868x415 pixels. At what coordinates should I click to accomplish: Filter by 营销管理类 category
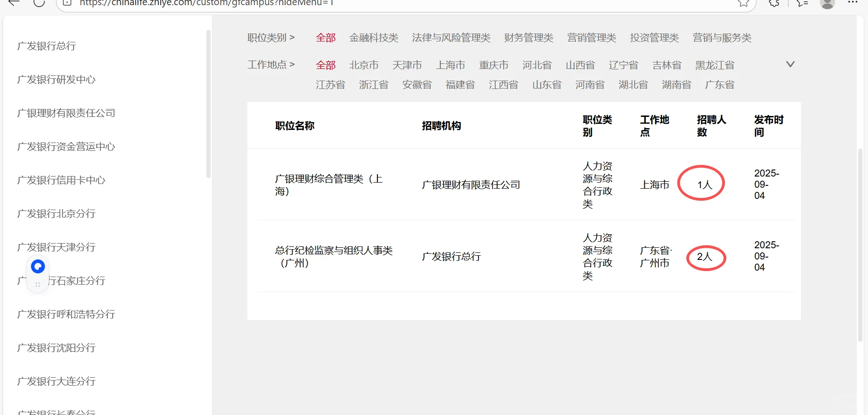(x=592, y=38)
